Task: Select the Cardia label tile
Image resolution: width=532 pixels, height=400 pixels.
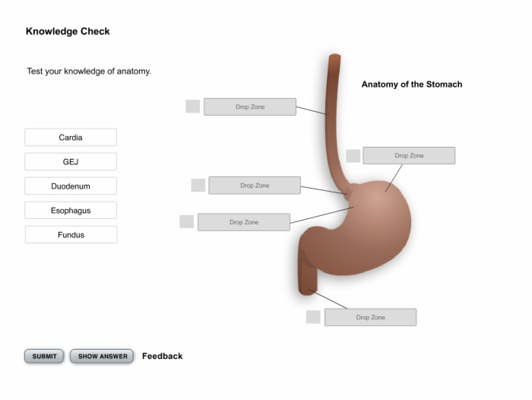Action: pos(71,137)
